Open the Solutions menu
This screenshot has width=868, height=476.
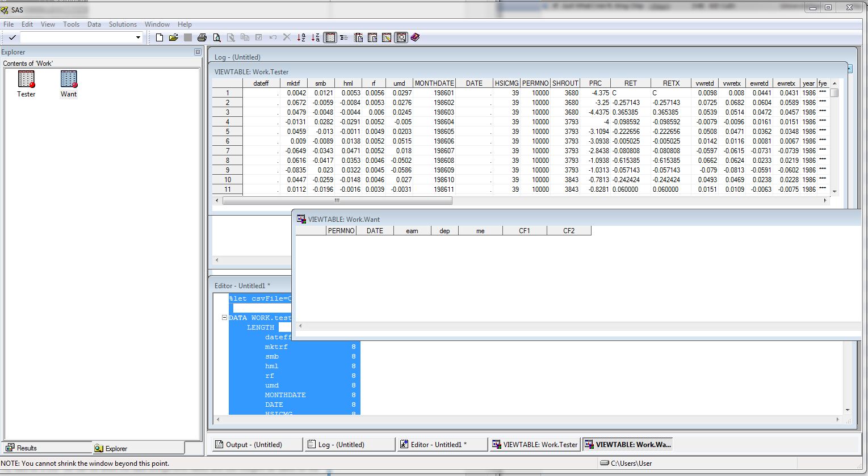pos(123,24)
